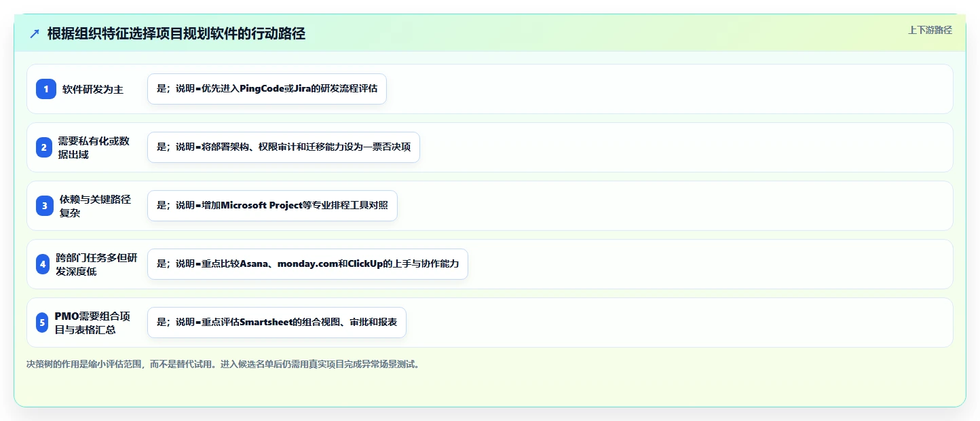
Task: Select the 需要私有化或数据出域 label
Action: pyautogui.click(x=94, y=147)
